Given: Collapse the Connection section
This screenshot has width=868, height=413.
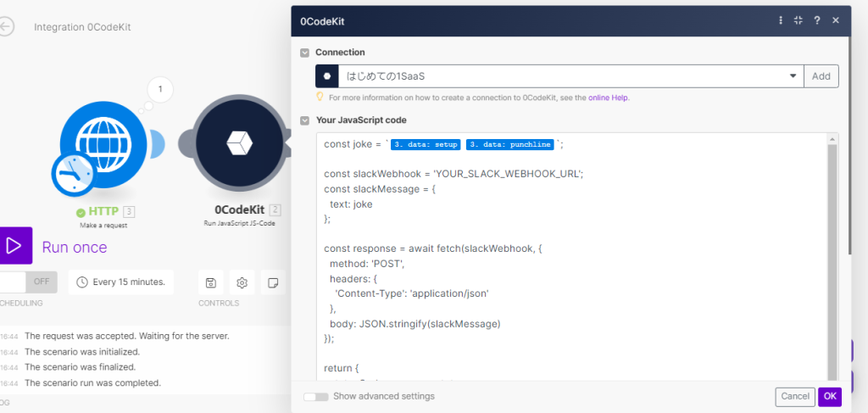Looking at the screenshot, I should click(304, 53).
